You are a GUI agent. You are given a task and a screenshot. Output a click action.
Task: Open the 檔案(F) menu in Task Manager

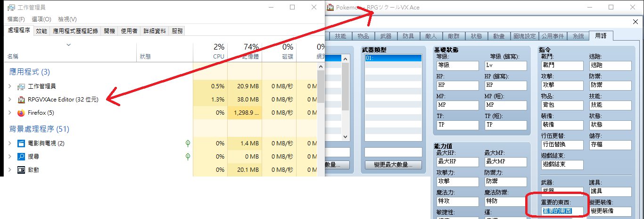16,19
